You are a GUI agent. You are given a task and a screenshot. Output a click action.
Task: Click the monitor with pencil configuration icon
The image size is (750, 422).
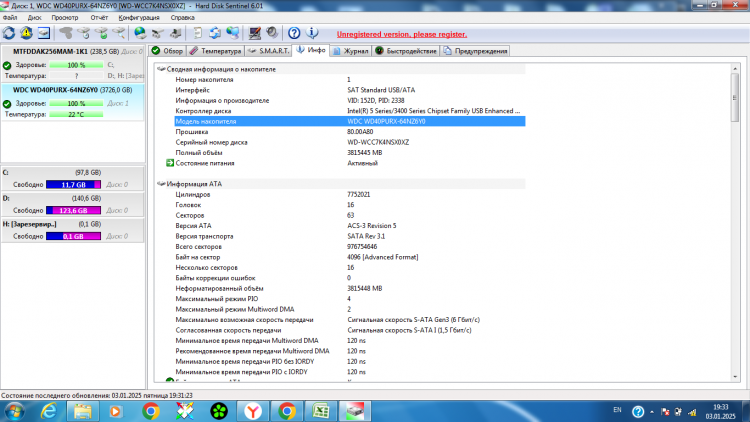click(x=254, y=33)
